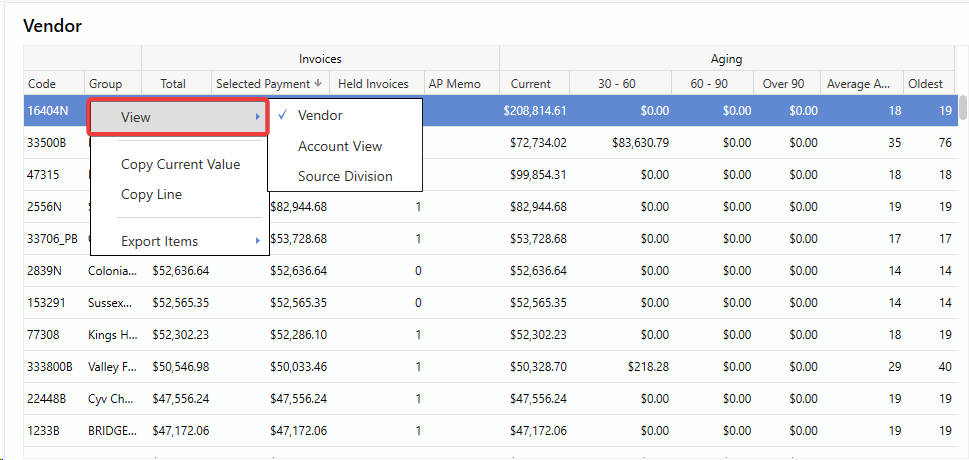The height and width of the screenshot is (460, 969).
Task: Sort by the Current aging column
Action: (x=531, y=84)
